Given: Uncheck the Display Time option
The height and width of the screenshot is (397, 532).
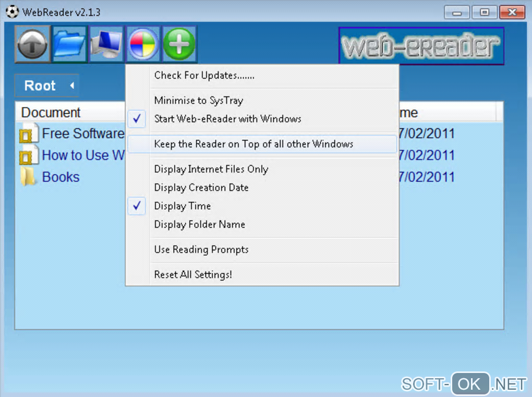Looking at the screenshot, I should (262, 206).
